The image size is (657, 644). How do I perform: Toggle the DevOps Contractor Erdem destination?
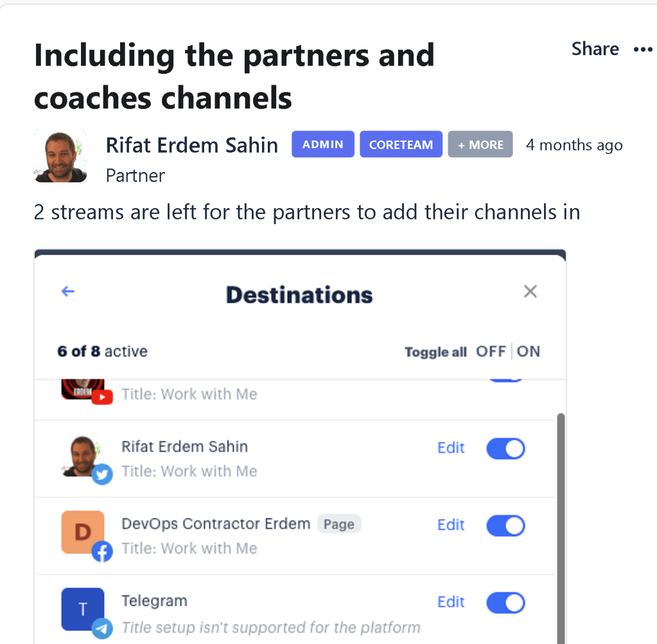tap(505, 525)
